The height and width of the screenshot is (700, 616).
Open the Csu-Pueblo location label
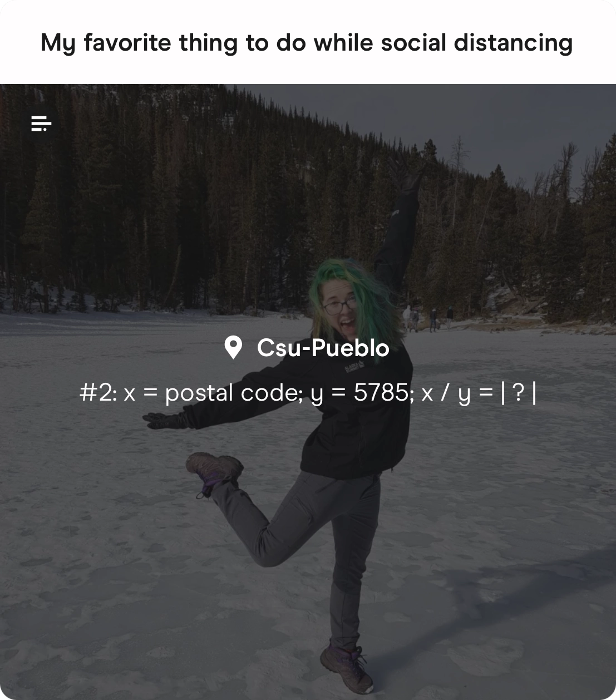click(x=323, y=348)
